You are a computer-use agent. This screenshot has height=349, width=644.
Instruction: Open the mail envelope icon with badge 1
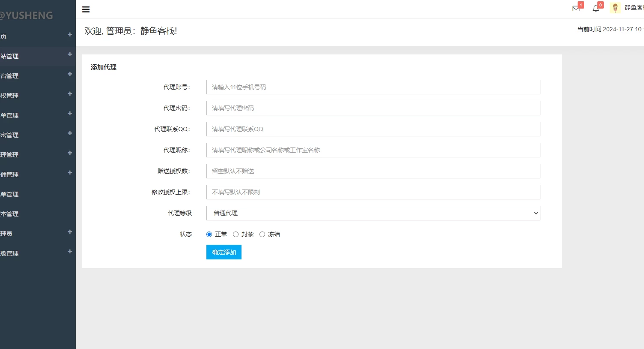click(576, 9)
